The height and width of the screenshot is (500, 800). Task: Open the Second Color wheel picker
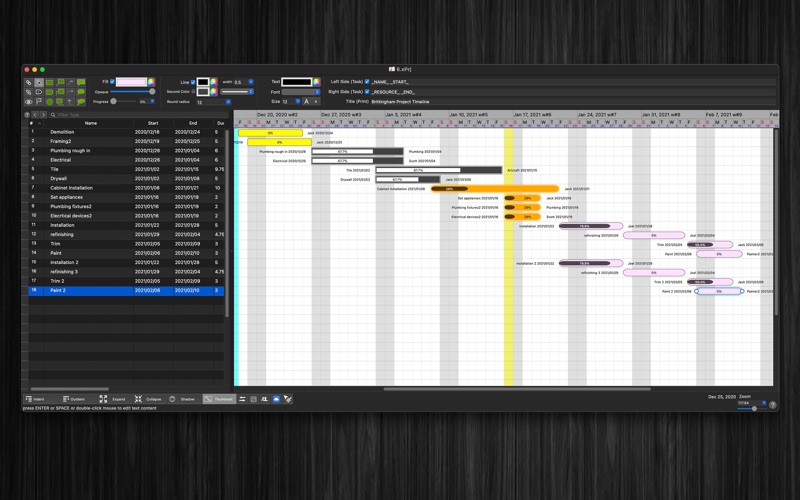click(x=214, y=91)
